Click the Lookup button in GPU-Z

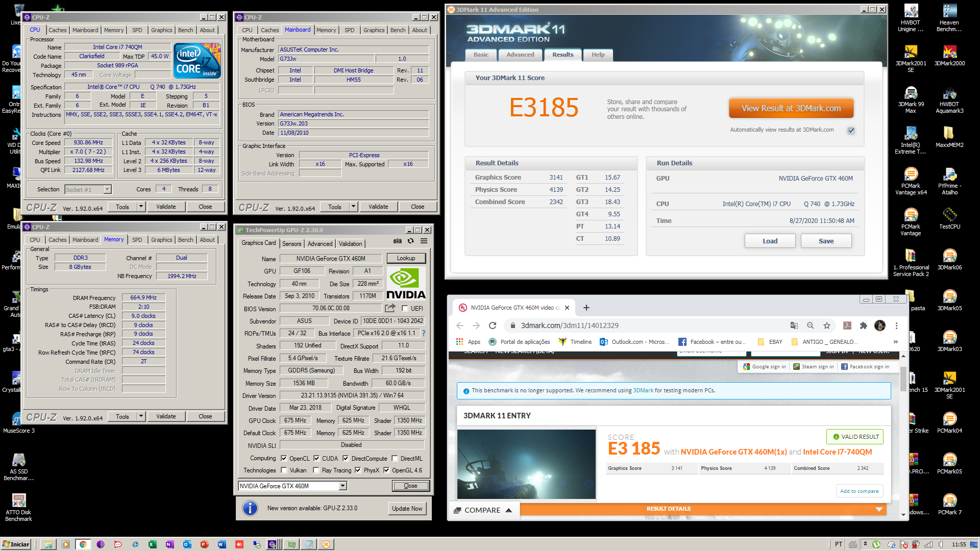pyautogui.click(x=406, y=258)
